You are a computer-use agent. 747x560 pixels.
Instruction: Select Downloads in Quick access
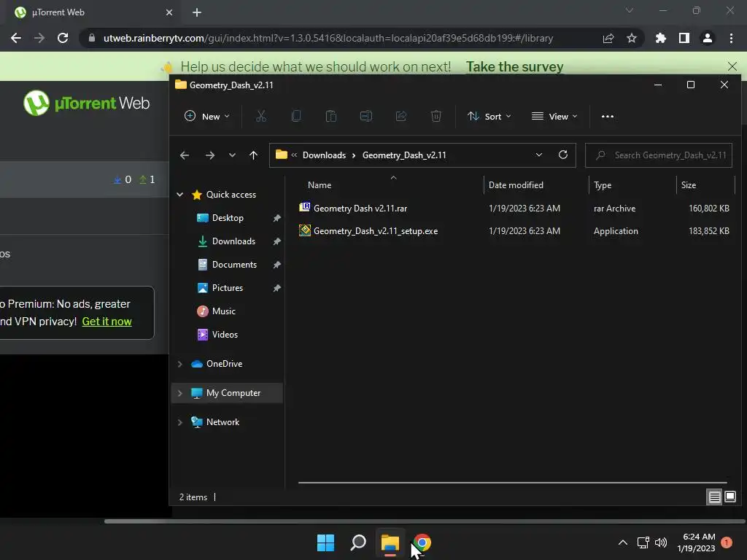[x=233, y=241]
